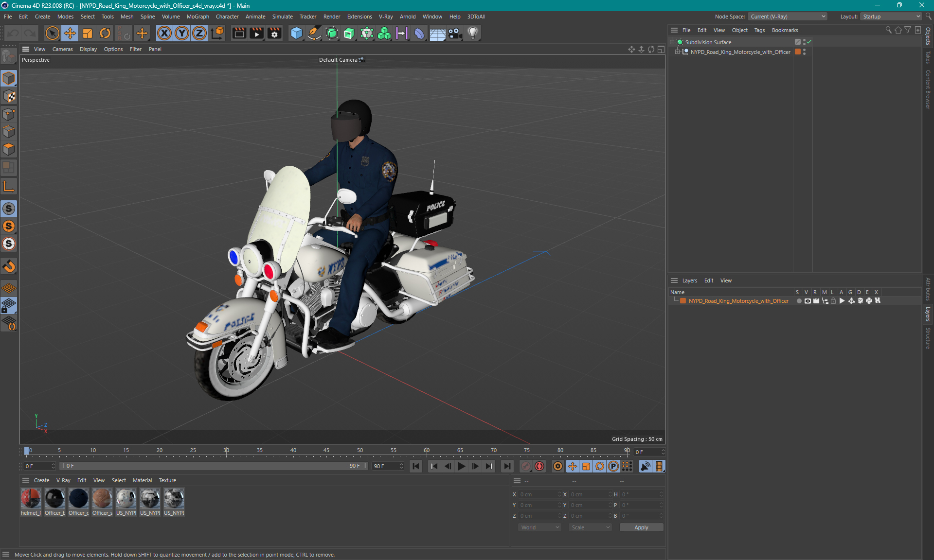Select the Live Selection tool
Viewport: 934px width, 560px height.
point(52,33)
